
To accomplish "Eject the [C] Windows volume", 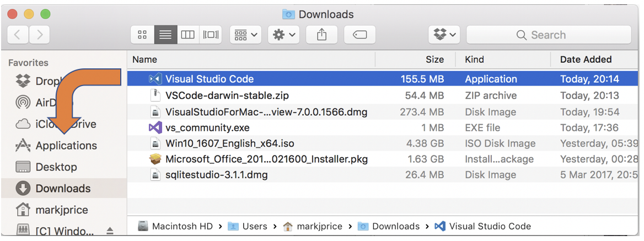I will (110, 231).
